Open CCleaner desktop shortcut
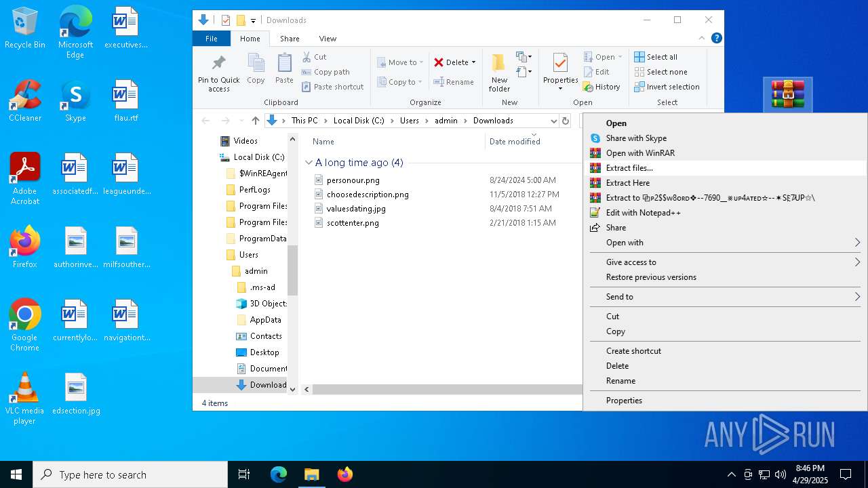Screen dimensions: 868x488 tap(25, 100)
